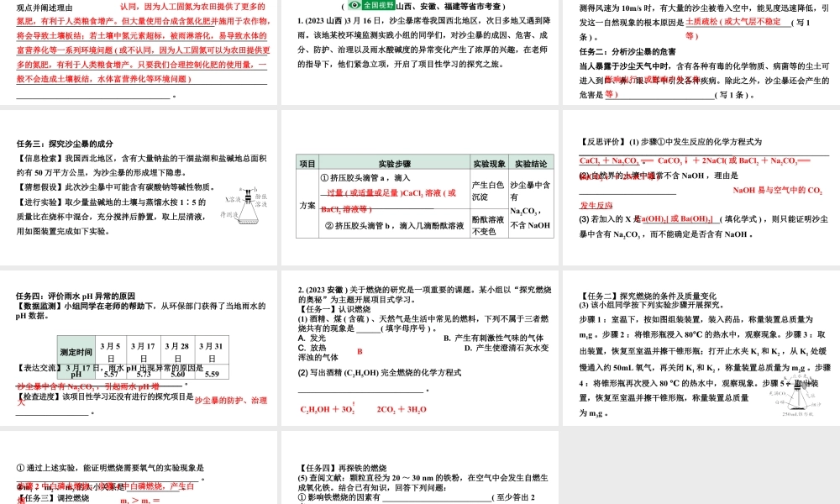Click circled step ① in the 实验步骤 column

point(323,178)
